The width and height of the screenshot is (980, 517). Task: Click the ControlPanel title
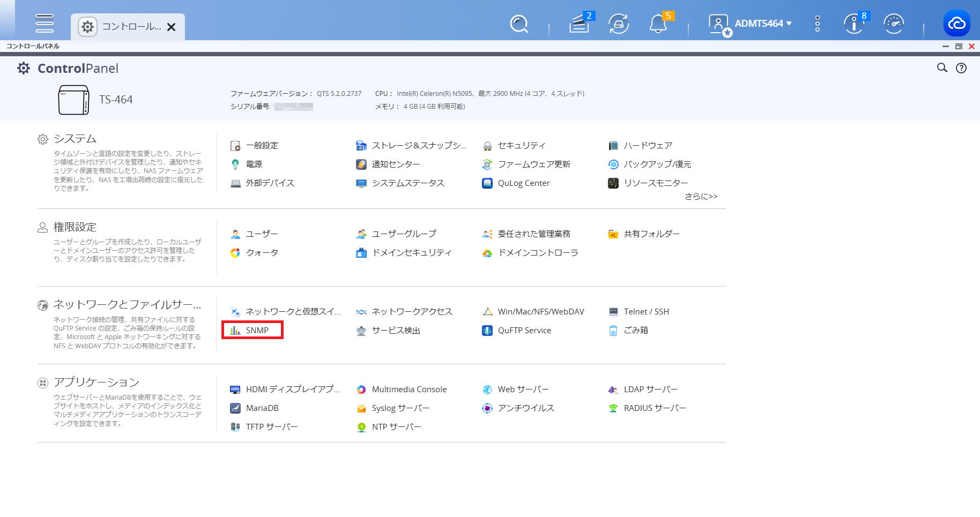[78, 69]
